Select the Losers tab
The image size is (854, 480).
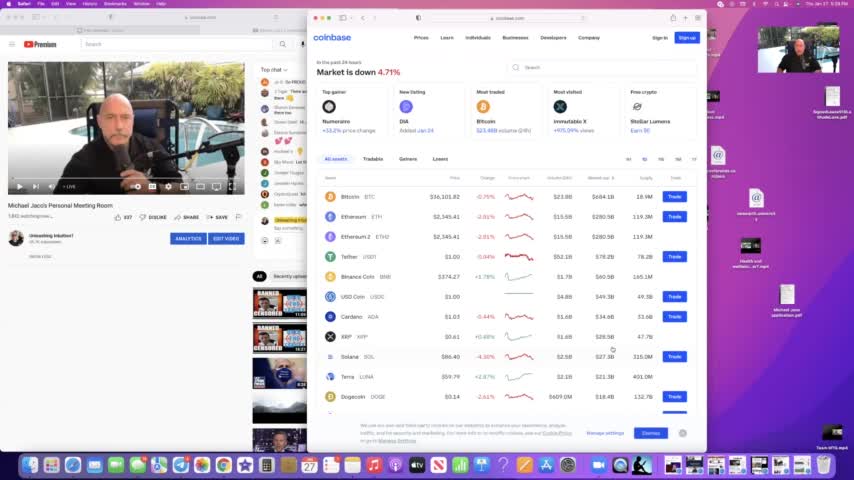click(440, 159)
